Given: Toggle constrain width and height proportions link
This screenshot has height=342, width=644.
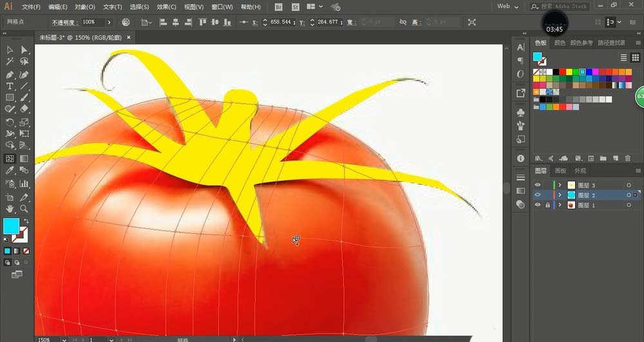Looking at the screenshot, I should click(x=403, y=22).
